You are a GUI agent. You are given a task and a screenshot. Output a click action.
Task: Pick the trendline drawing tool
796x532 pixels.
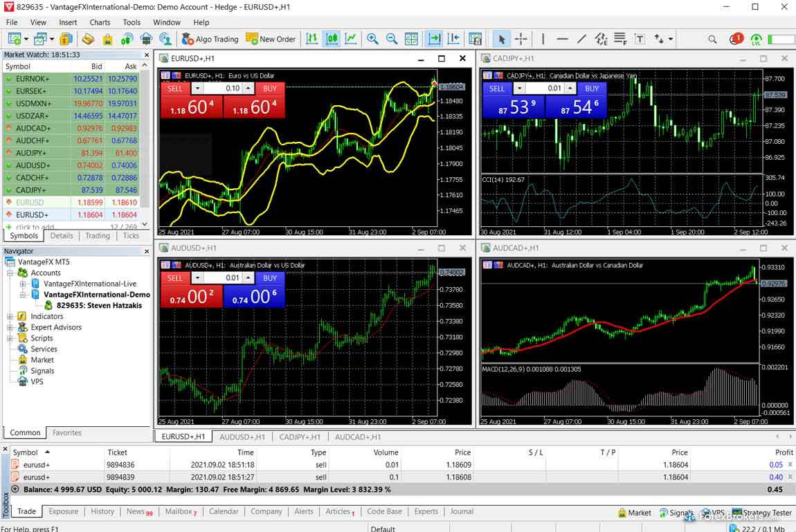581,39
